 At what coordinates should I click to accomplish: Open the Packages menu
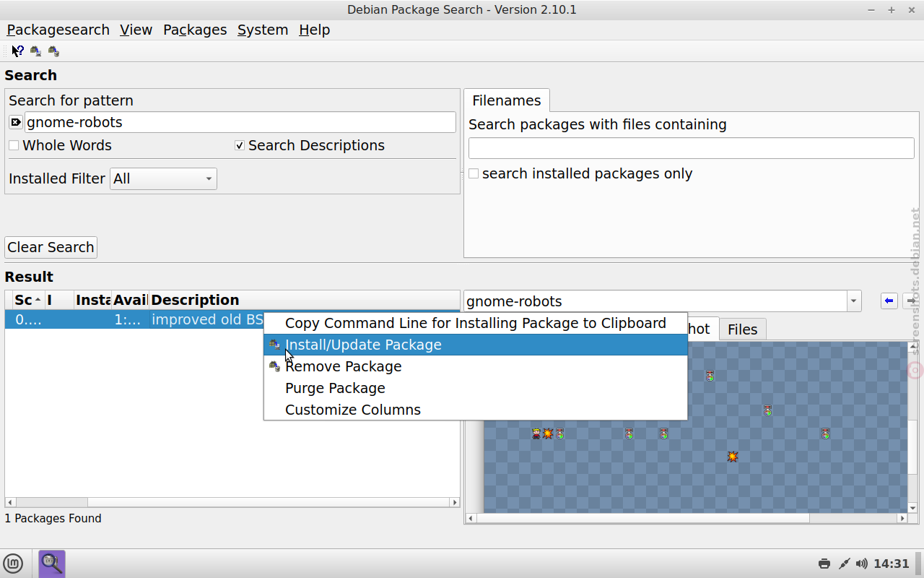point(195,30)
